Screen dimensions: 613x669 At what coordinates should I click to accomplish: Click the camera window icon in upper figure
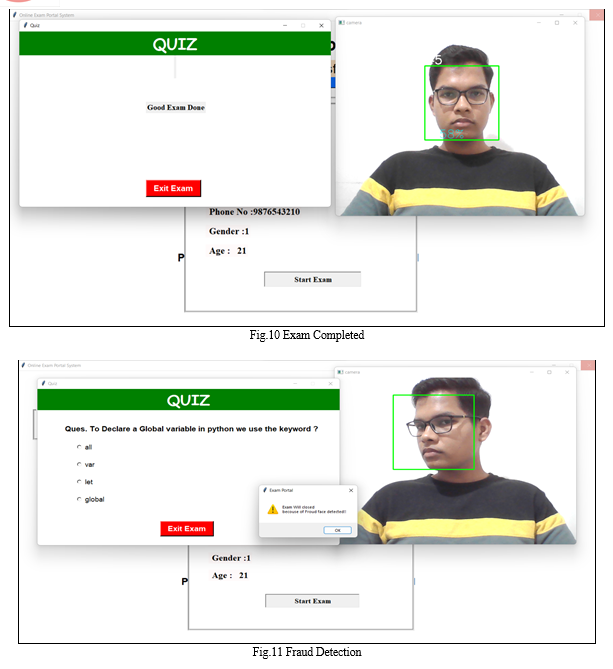(x=341, y=23)
